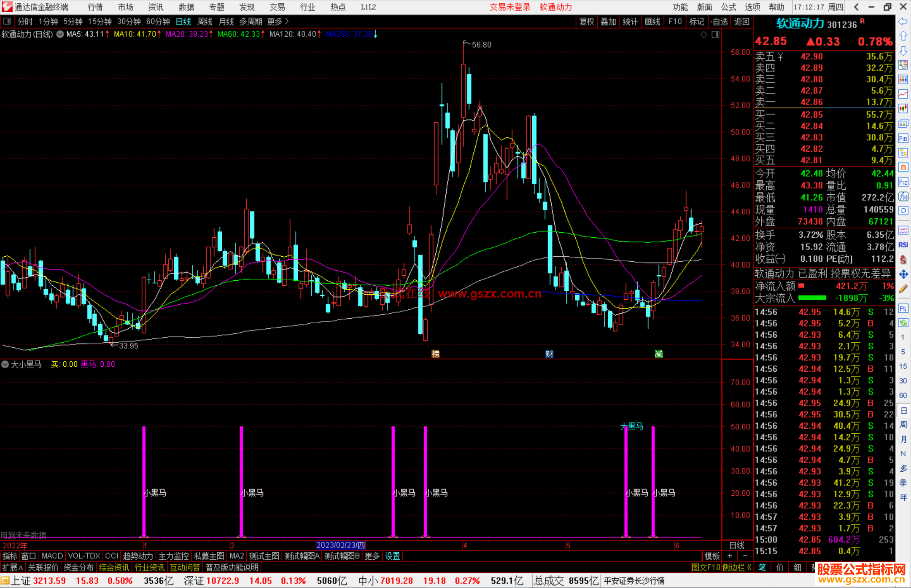
Task: Toggle the MA settings circle beside 软通动力(日线)
Action: coord(60,34)
